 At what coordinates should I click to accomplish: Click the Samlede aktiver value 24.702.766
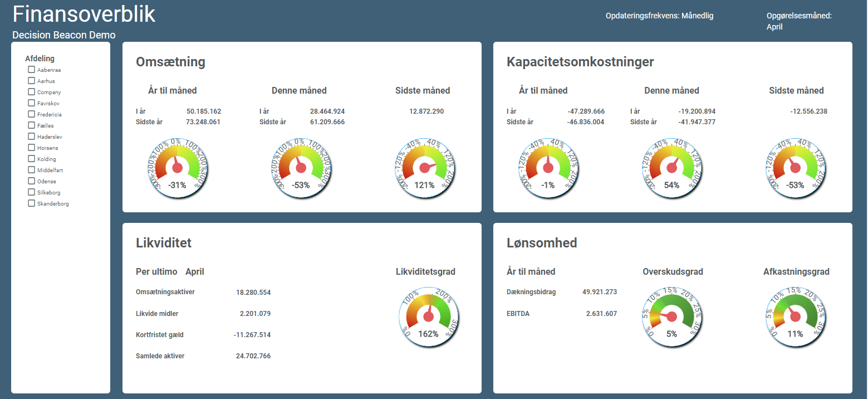253,356
